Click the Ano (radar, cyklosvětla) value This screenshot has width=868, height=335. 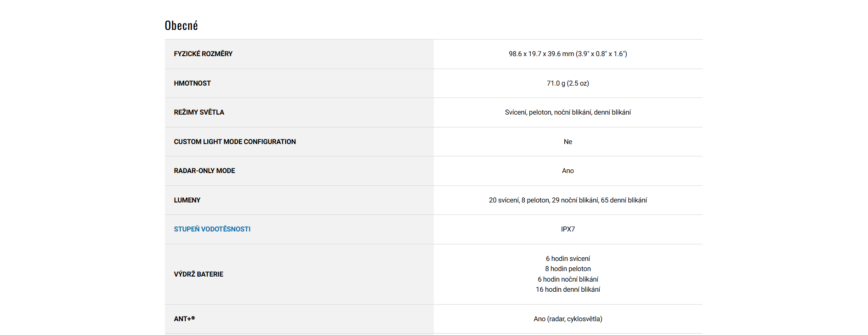tap(568, 319)
